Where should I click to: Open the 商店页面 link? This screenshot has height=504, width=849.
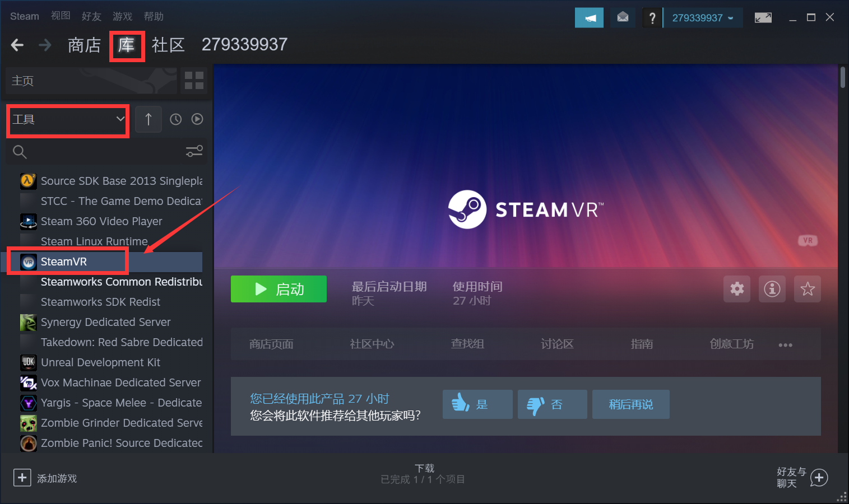click(x=271, y=344)
